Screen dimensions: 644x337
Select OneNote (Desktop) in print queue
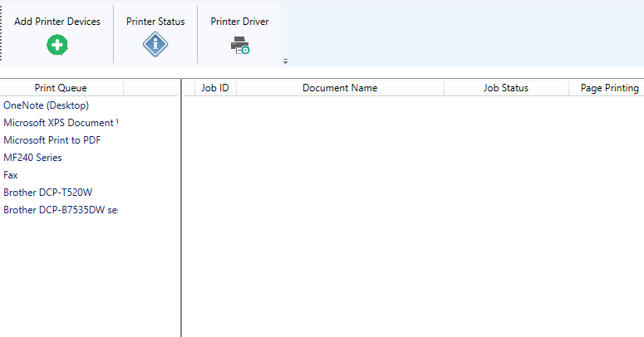coord(47,105)
